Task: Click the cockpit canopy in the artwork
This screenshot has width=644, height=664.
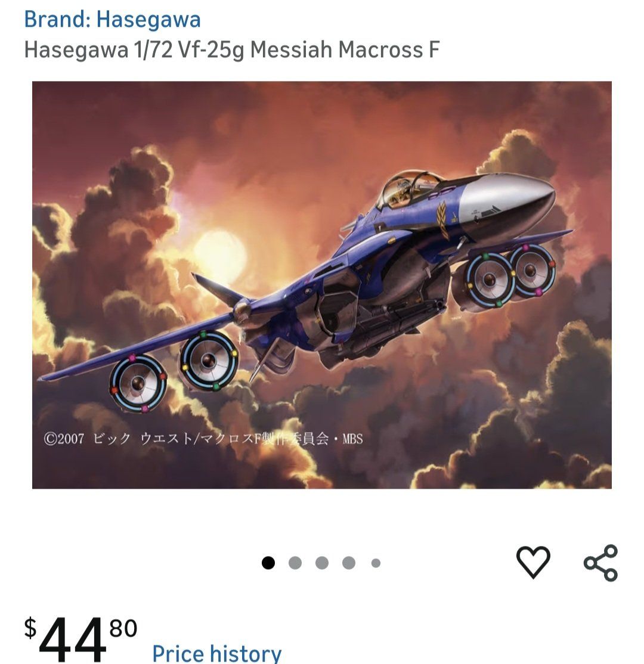Action: coord(409,188)
